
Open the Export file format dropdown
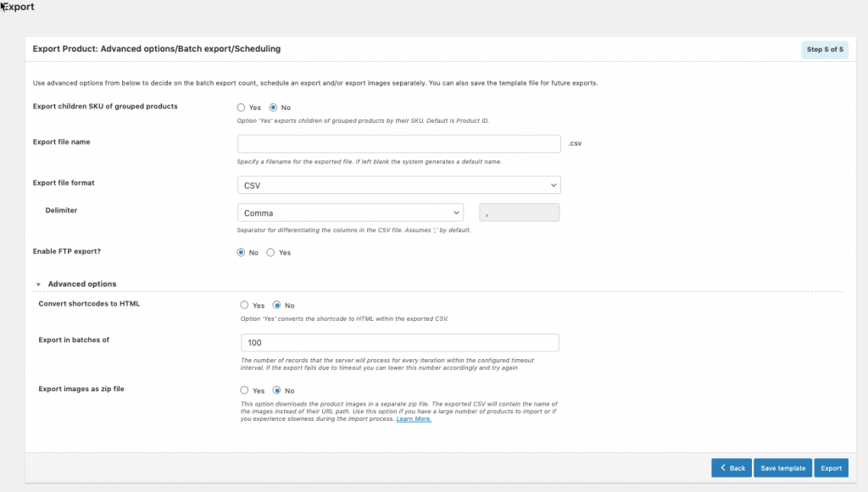(398, 185)
